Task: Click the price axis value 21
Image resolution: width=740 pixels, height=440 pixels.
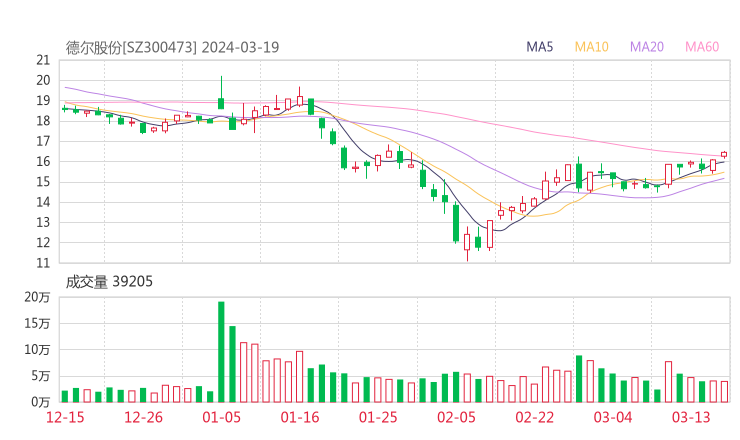Action: 43,60
